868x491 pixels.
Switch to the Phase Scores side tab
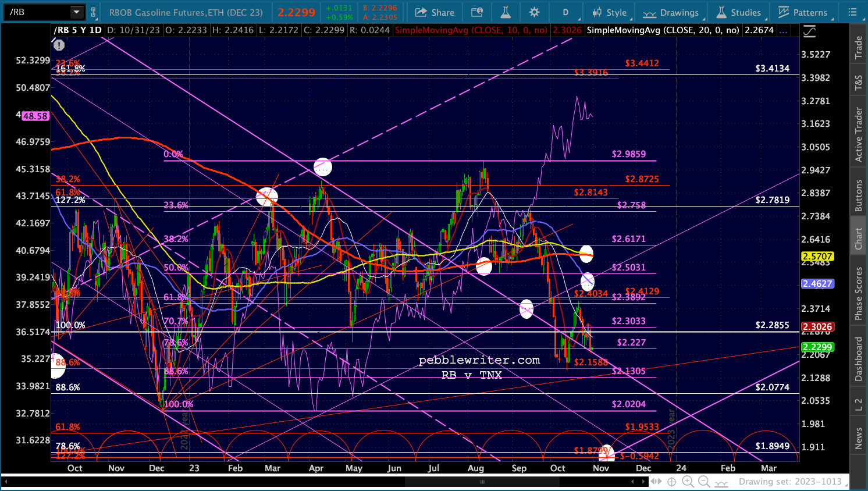pyautogui.click(x=858, y=293)
